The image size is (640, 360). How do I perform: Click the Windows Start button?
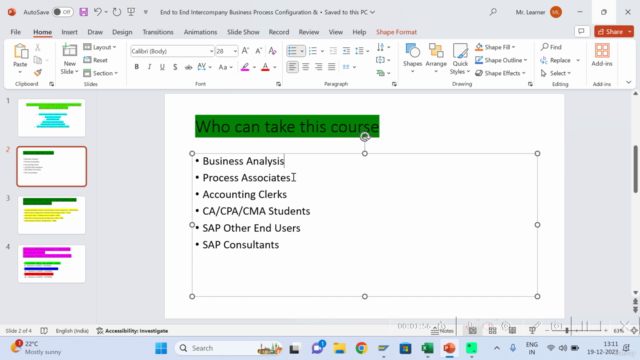[x=161, y=348]
